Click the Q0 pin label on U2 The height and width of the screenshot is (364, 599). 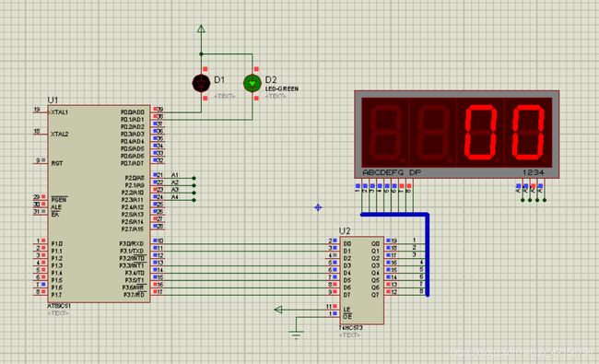pos(375,243)
